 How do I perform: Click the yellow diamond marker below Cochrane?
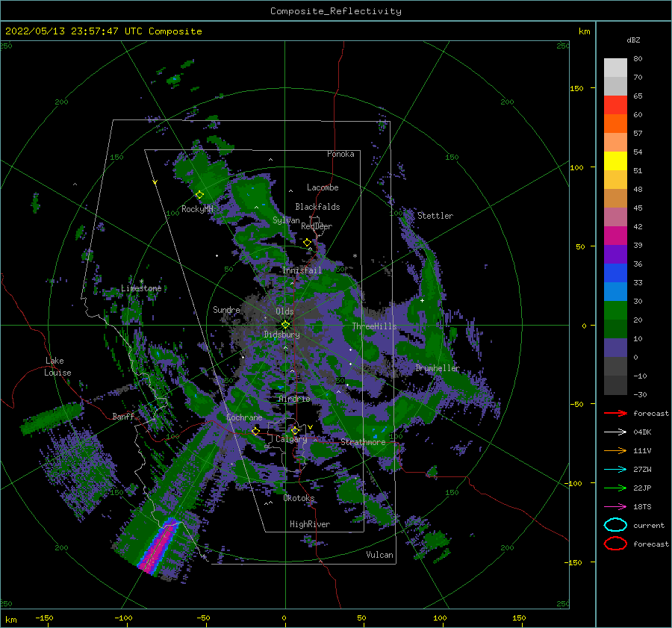(256, 431)
